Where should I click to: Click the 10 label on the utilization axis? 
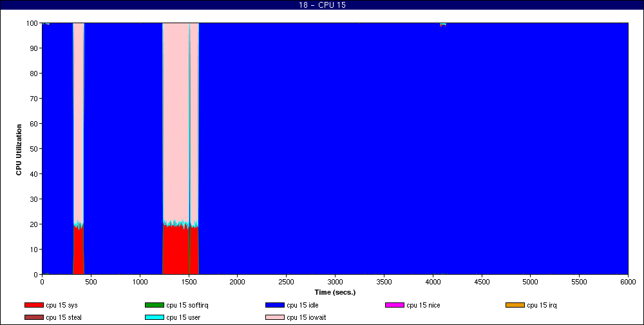tap(35, 249)
